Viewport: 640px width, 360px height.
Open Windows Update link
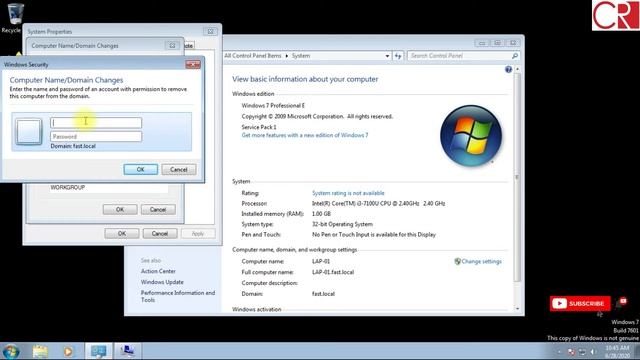coord(162,282)
